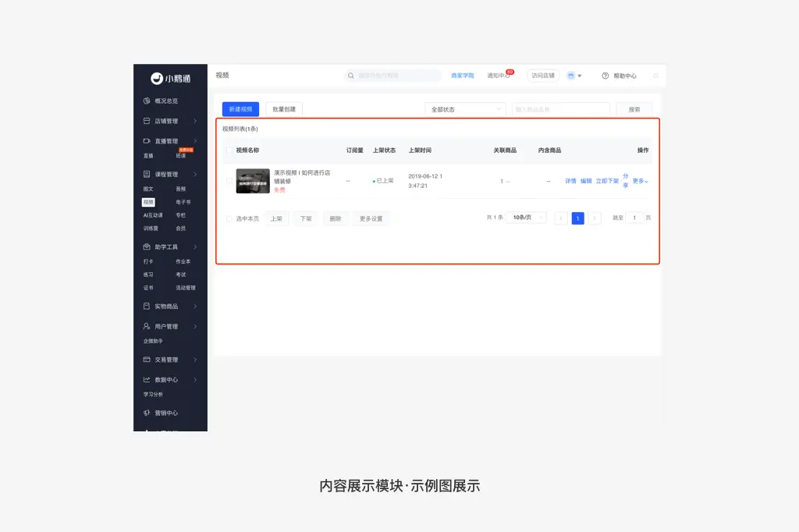
Task: Open the 打卡 submenu item
Action: point(148,261)
